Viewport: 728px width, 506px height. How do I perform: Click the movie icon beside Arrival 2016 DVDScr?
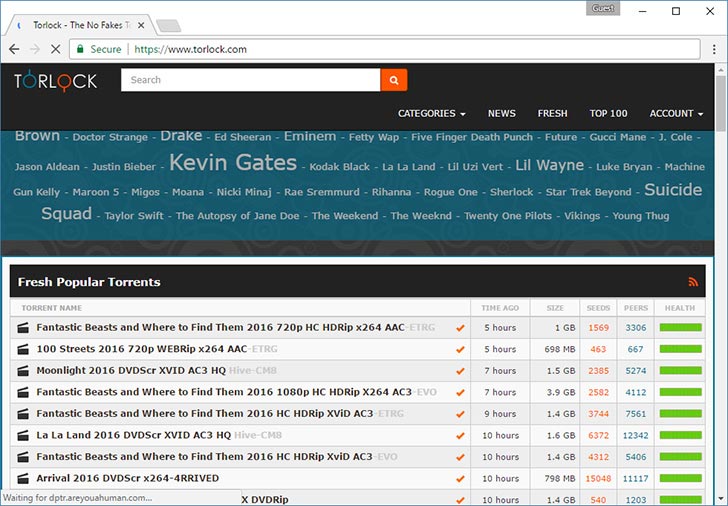click(23, 478)
